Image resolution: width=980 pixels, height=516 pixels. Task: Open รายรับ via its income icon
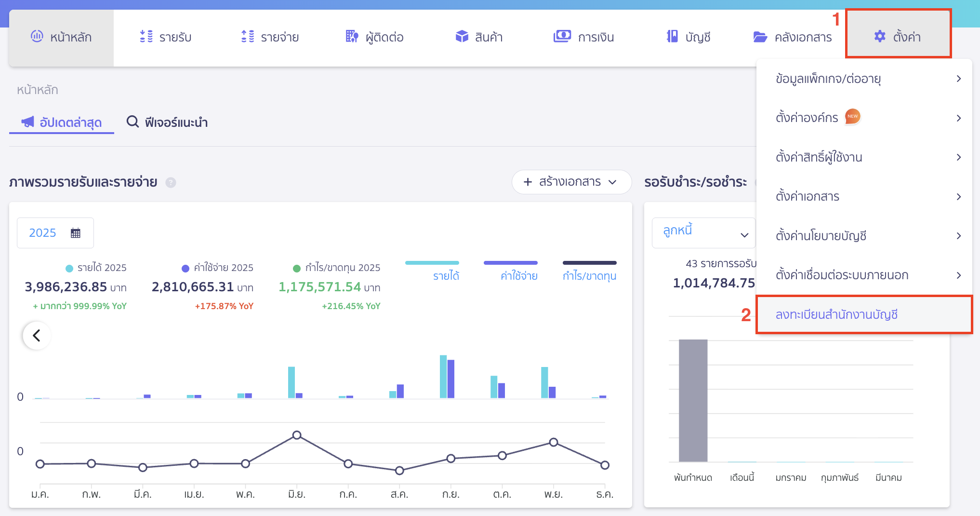[x=146, y=37]
